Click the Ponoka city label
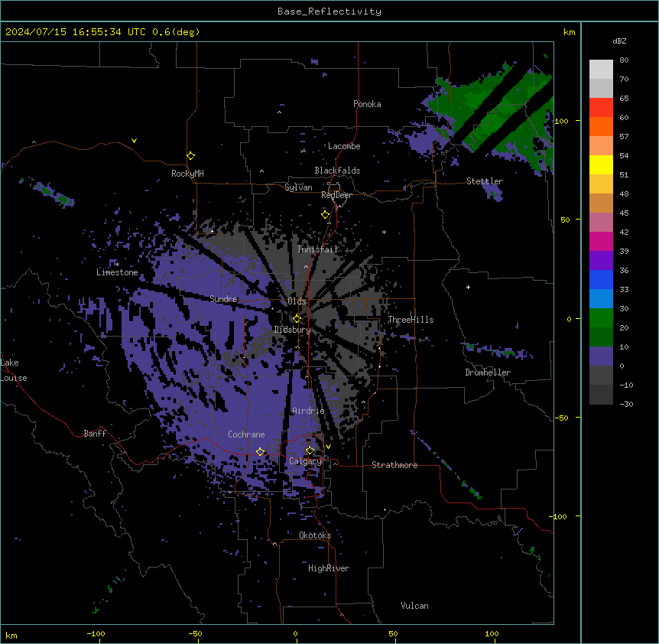This screenshot has height=644, width=659. click(x=367, y=104)
